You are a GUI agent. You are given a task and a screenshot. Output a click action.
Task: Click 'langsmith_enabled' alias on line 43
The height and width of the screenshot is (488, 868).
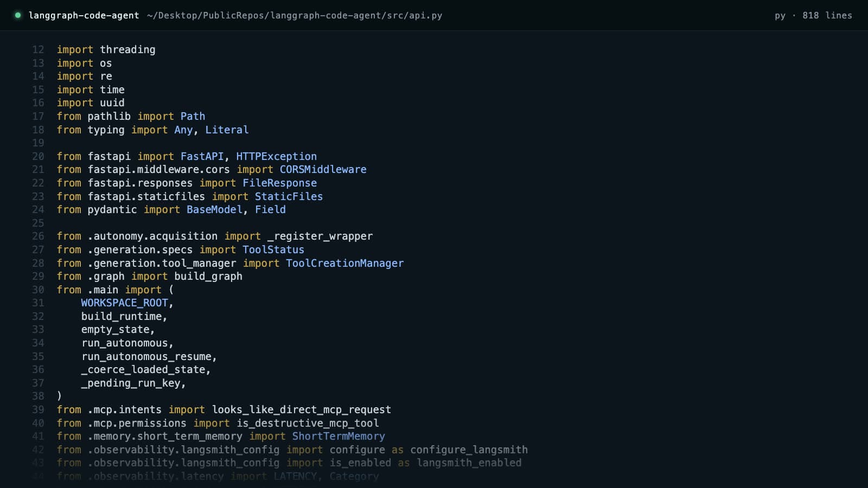pos(469,463)
